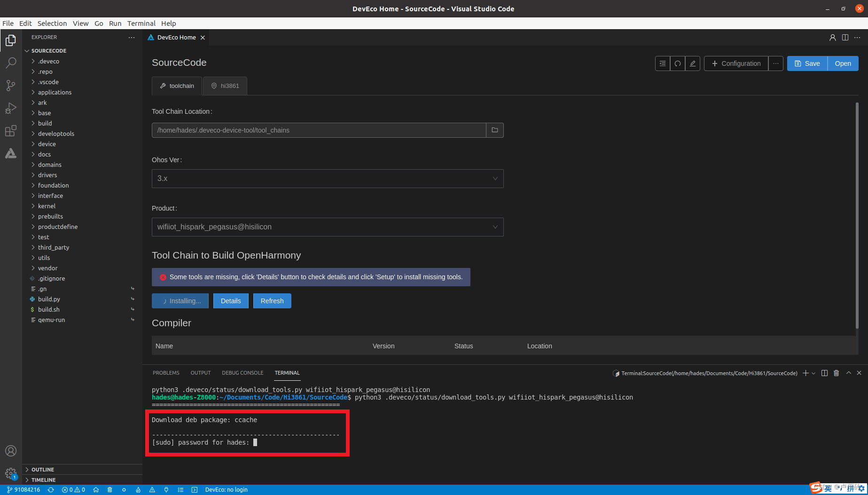The height and width of the screenshot is (495, 868).
Task: Switch to the OUTPUT panel tab
Action: (x=201, y=373)
